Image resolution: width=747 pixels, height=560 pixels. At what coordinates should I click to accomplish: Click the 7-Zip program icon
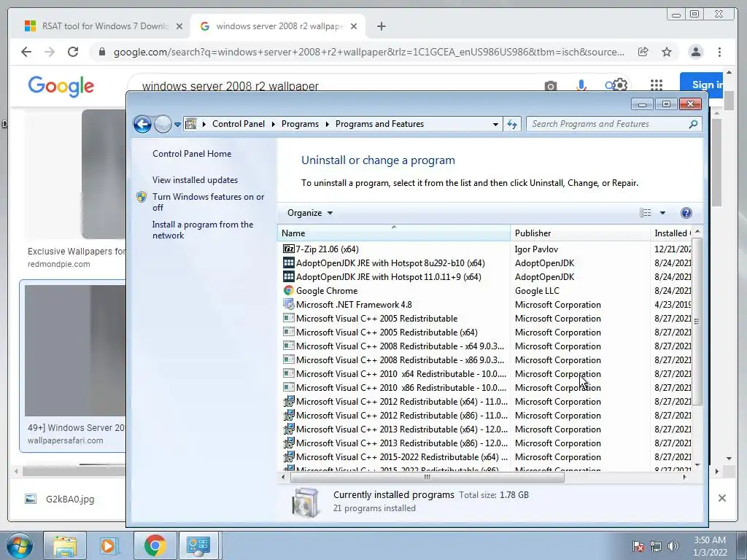(288, 249)
